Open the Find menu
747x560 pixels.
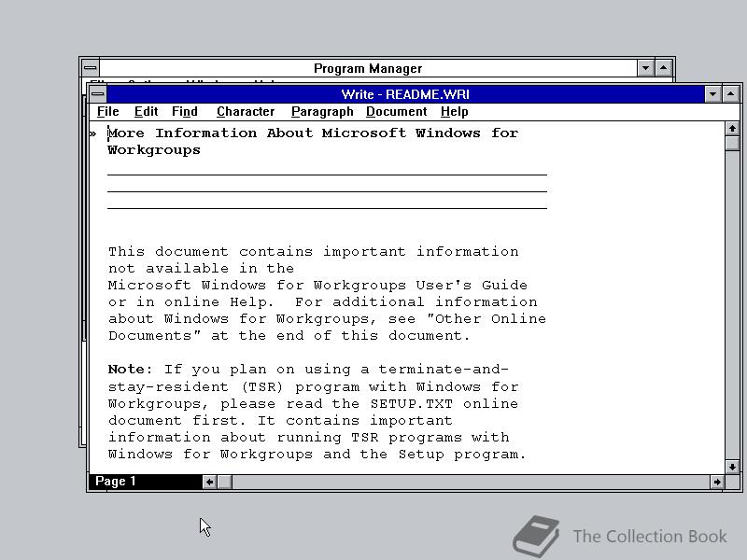pyautogui.click(x=184, y=111)
